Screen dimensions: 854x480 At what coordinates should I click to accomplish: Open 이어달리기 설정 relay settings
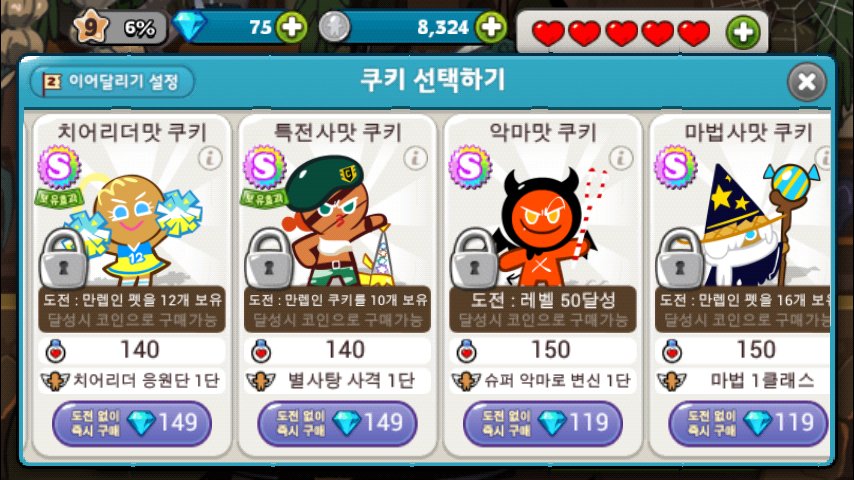pyautogui.click(x=112, y=82)
